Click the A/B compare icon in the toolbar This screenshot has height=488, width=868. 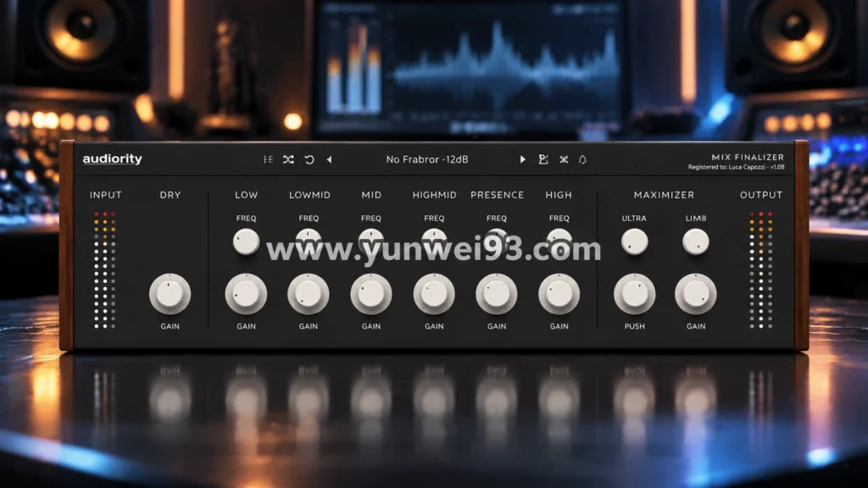pyautogui.click(x=268, y=159)
